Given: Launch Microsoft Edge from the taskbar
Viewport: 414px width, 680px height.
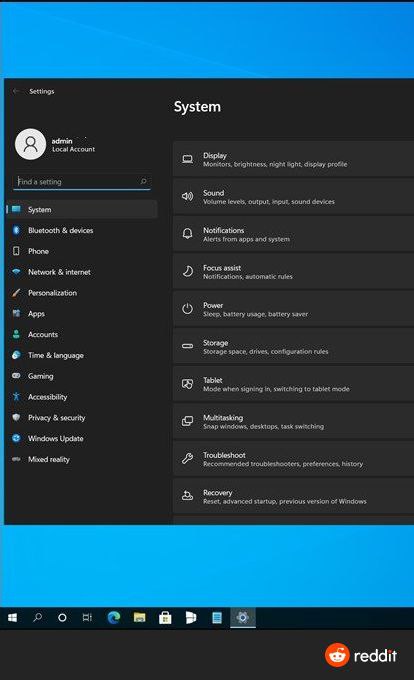Looking at the screenshot, I should (x=114, y=617).
